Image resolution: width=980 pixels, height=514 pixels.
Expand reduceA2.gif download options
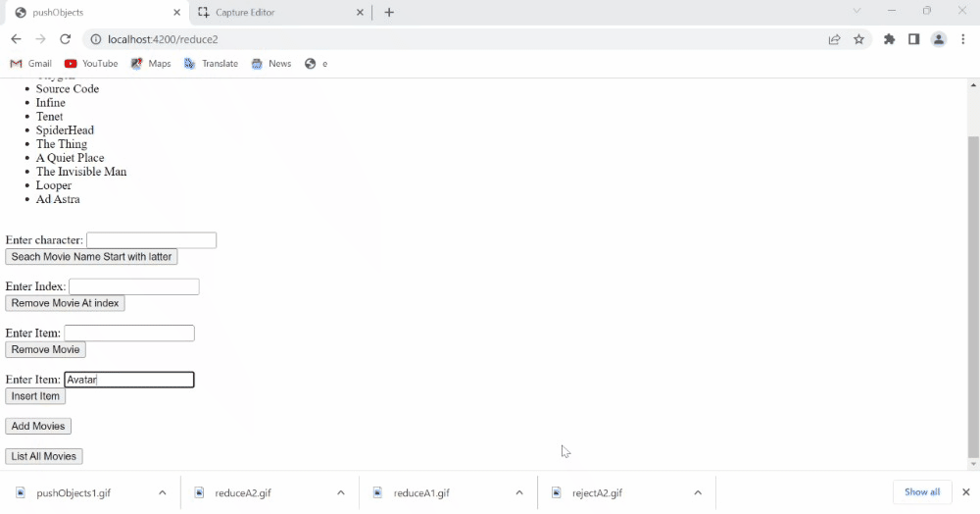pos(341,492)
